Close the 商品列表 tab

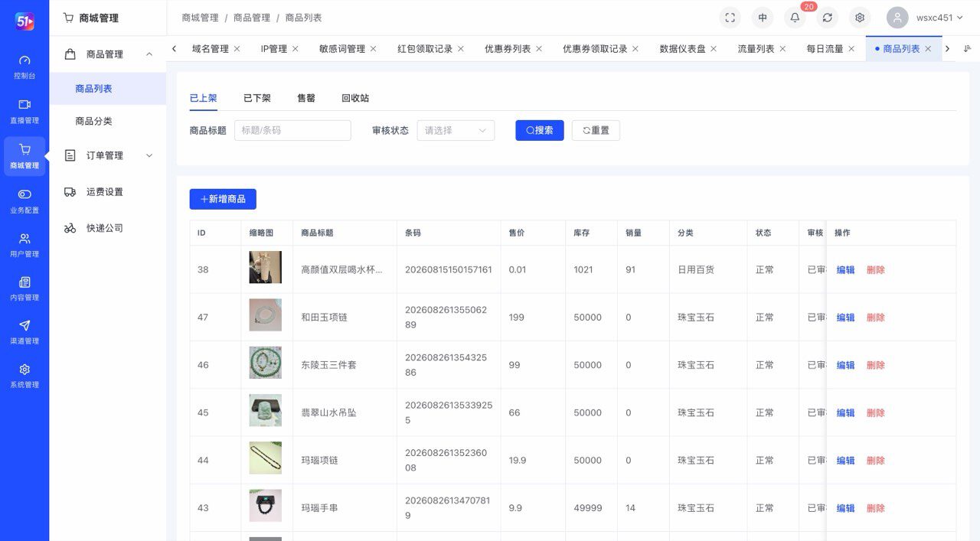tap(928, 49)
